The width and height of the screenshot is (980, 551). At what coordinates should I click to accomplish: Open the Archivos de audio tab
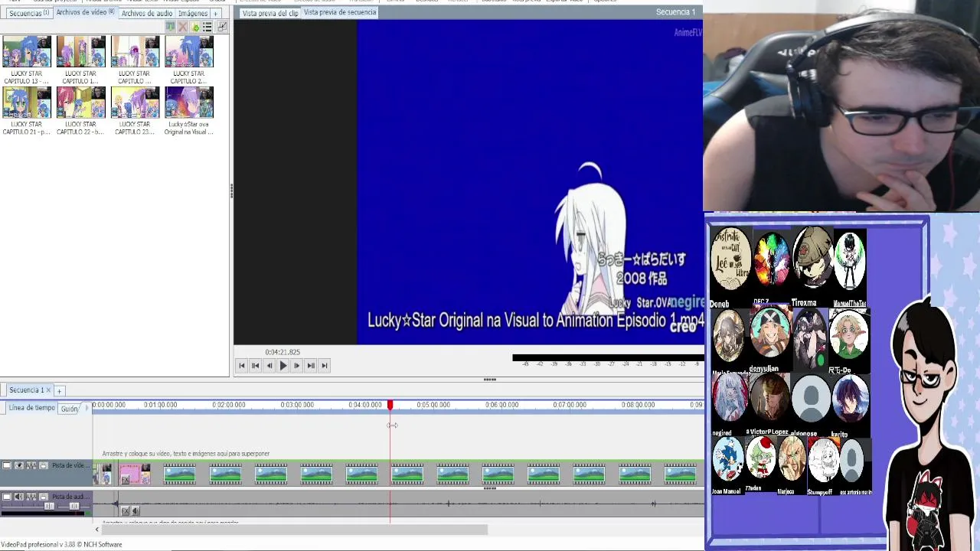click(146, 13)
